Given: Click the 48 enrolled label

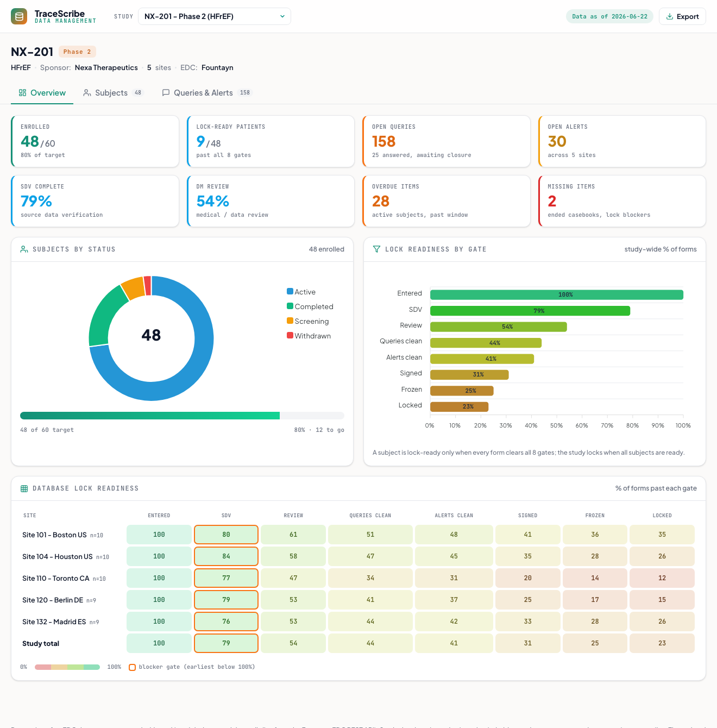Looking at the screenshot, I should [x=326, y=249].
